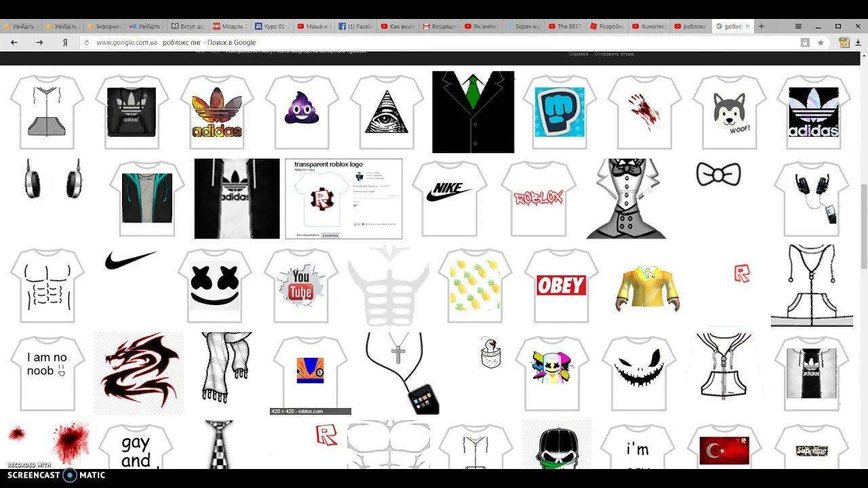This screenshot has width=868, height=488.
Task: Open the purple poop emoji t-shirt image
Action: pos(302,112)
